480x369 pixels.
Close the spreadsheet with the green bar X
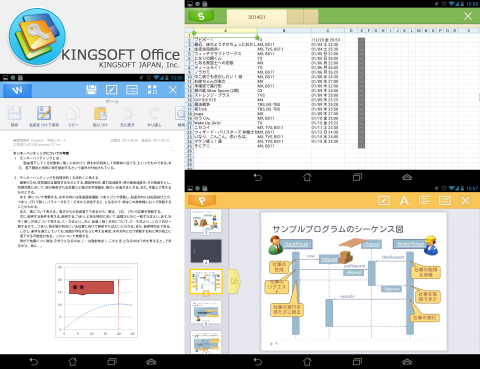coord(468,16)
